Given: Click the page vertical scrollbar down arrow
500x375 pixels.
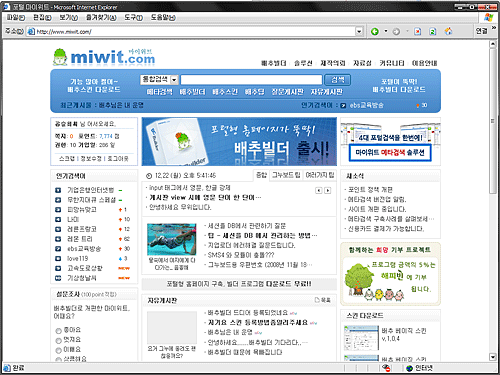Looking at the screenshot, I should point(493,357).
